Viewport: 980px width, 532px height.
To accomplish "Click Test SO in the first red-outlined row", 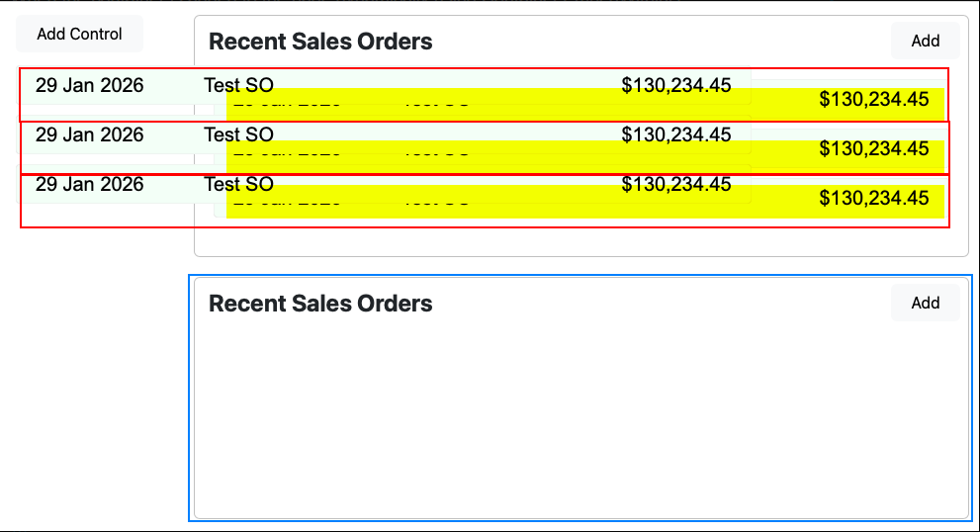I will coord(238,86).
